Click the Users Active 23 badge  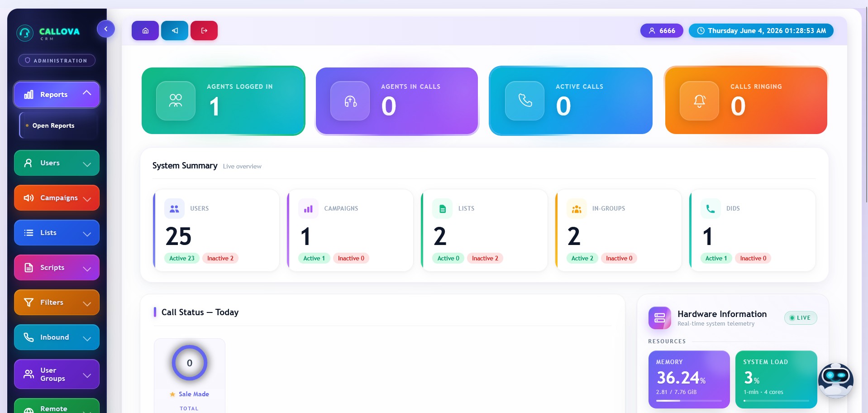coord(182,258)
